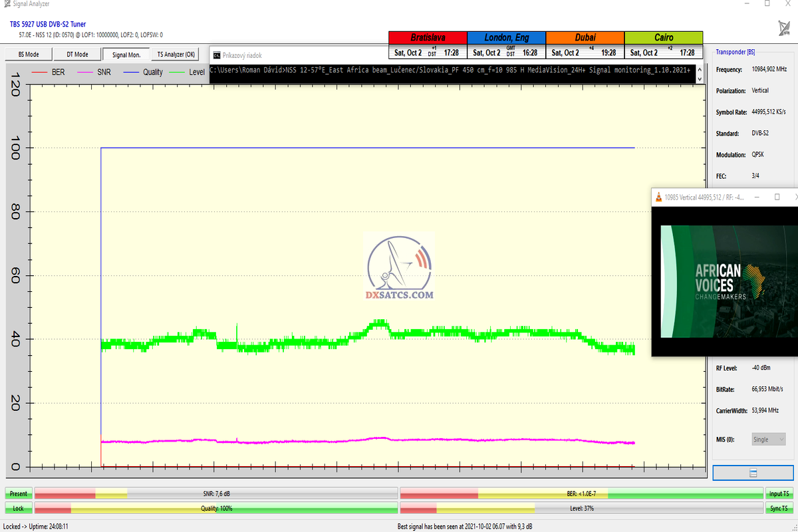This screenshot has height=532, width=798.
Task: Click the DXSATCS.COM logo watermark
Action: tap(400, 268)
